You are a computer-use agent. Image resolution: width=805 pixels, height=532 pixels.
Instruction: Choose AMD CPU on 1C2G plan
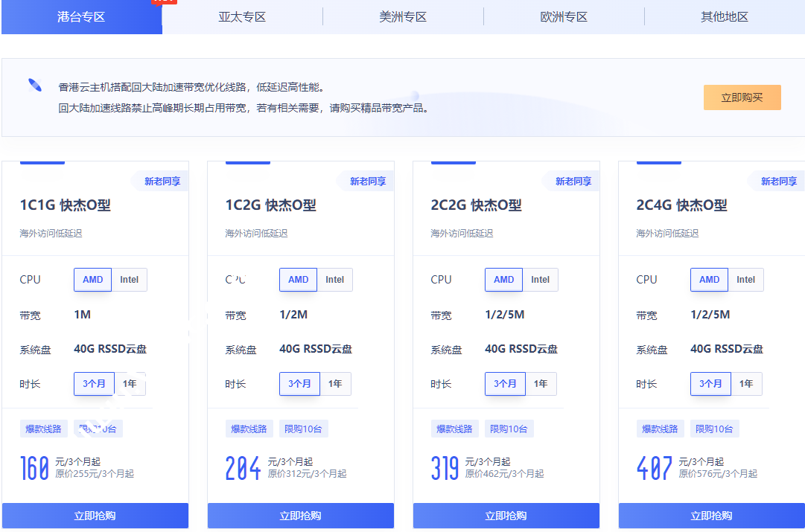[299, 280]
